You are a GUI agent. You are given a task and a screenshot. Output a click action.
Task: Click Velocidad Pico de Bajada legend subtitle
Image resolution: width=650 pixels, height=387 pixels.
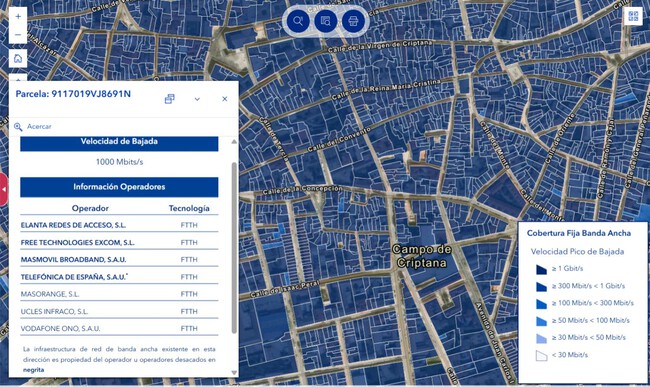pos(577,252)
